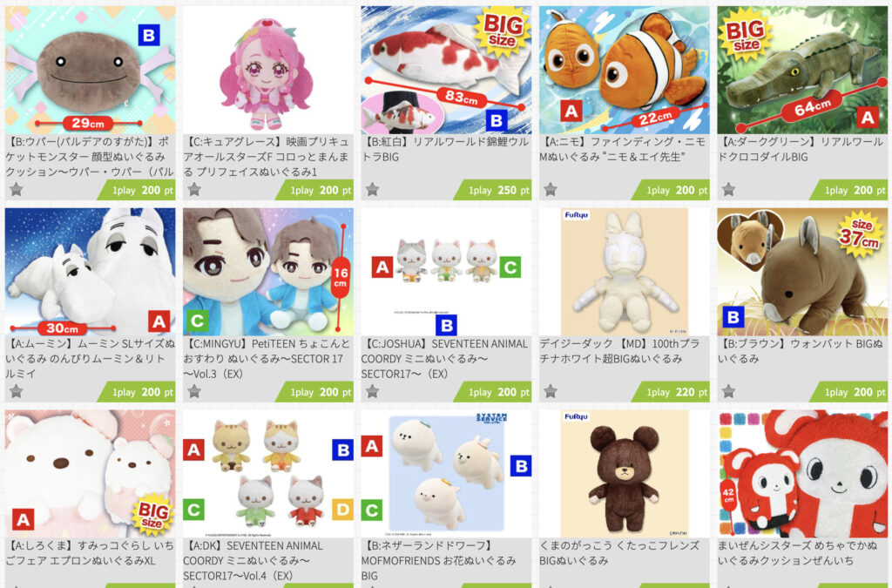The image size is (892, 588).
Task: Click favorite star for Nemo plush
Action: pos(551,189)
